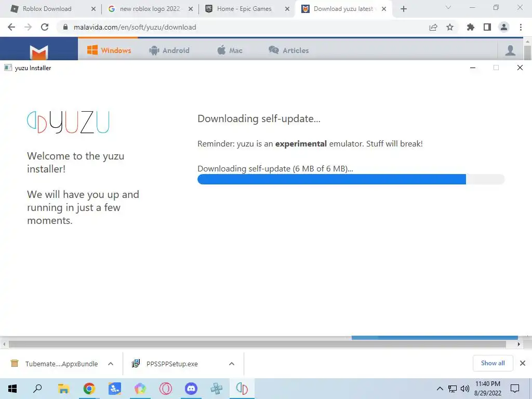The width and height of the screenshot is (532, 399).
Task: Open Chrome profile avatar
Action: click(504, 27)
